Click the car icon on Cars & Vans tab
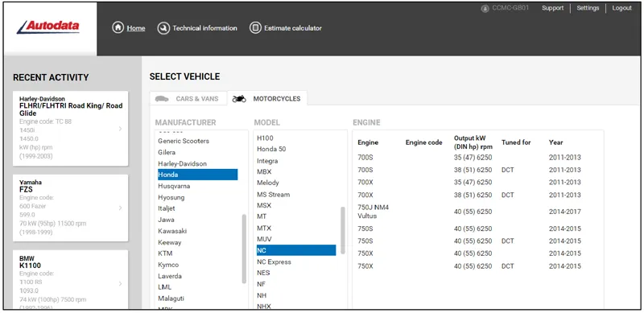The image size is (644, 313). (x=162, y=99)
